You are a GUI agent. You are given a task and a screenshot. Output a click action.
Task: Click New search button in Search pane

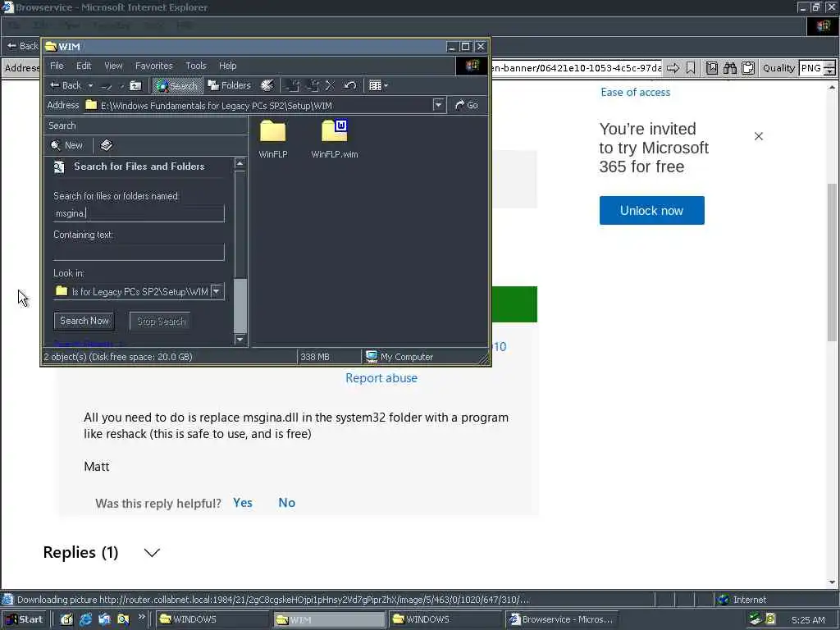point(67,145)
